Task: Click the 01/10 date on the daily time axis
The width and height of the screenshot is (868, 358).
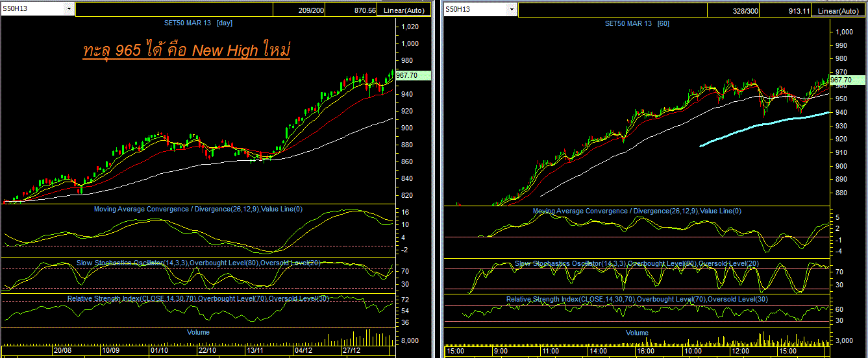Action: [159, 350]
